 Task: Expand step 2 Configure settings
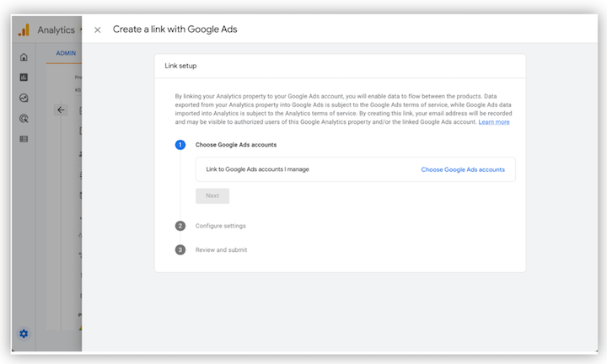(220, 226)
